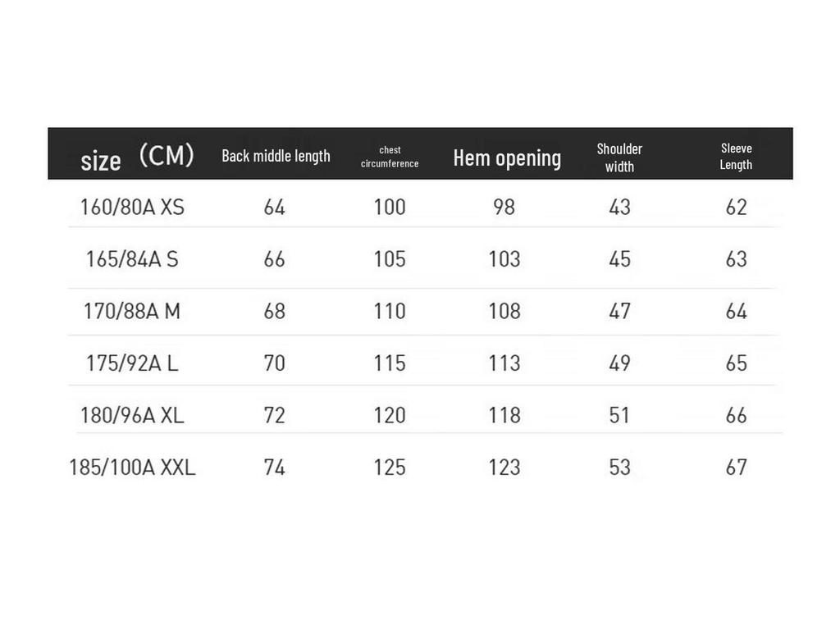Click chest circumference value 100
The width and height of the screenshot is (840, 630).
click(x=390, y=207)
